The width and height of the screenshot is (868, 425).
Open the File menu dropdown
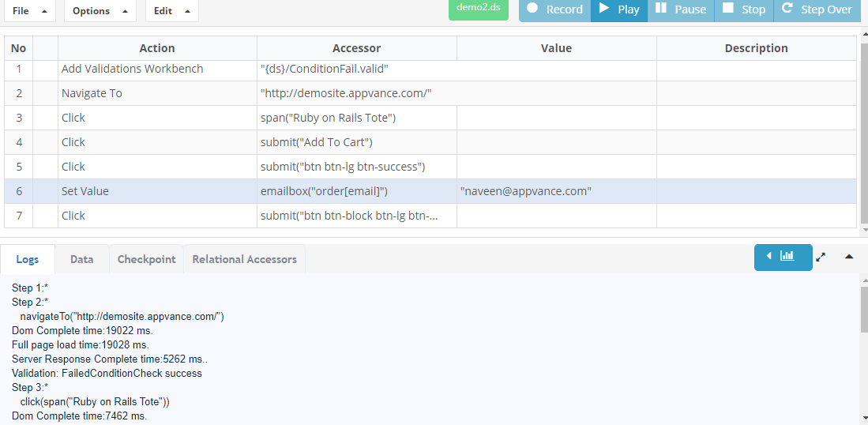30,10
